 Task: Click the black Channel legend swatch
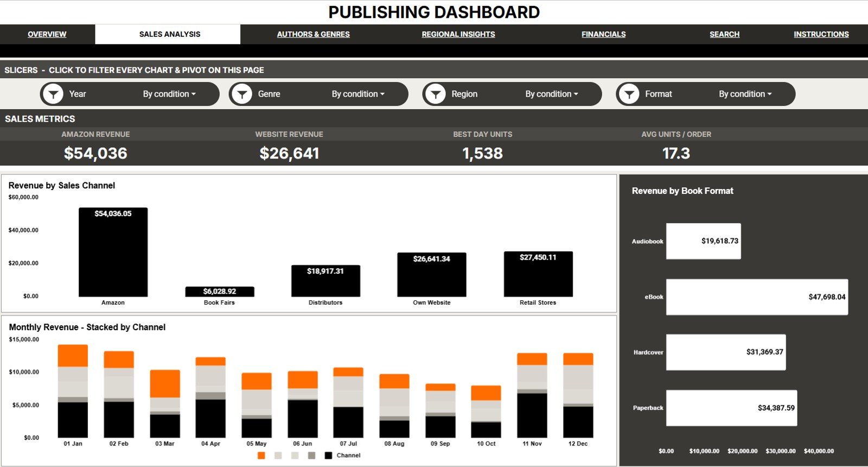[x=328, y=456]
